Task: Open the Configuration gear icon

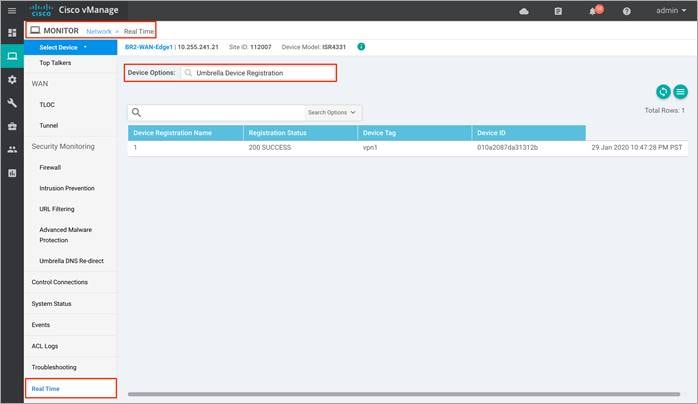Action: [x=12, y=80]
